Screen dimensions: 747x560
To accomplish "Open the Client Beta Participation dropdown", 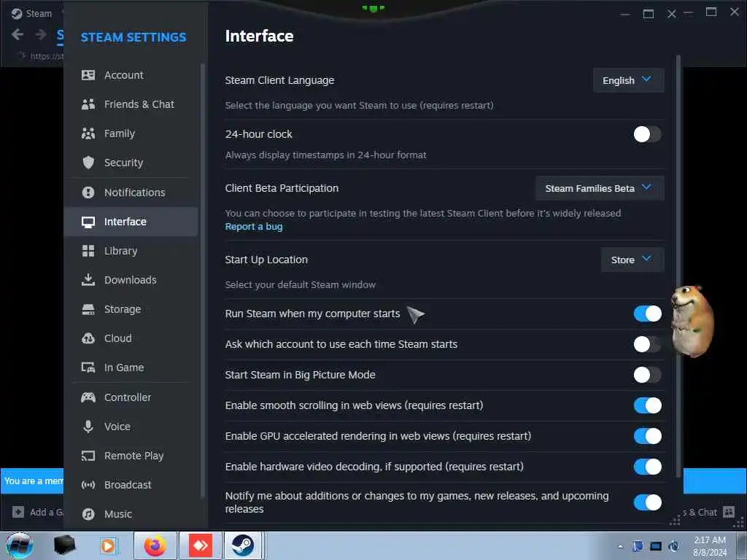I will click(x=600, y=188).
